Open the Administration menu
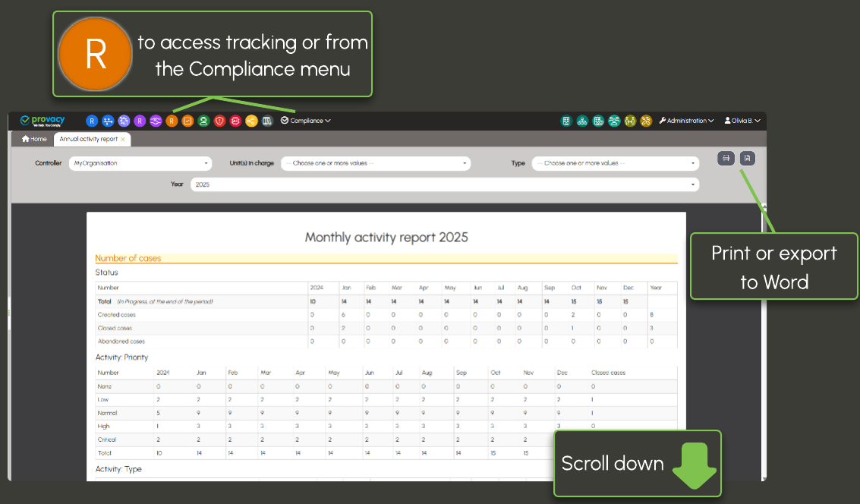The height and width of the screenshot is (504, 860). [x=687, y=121]
